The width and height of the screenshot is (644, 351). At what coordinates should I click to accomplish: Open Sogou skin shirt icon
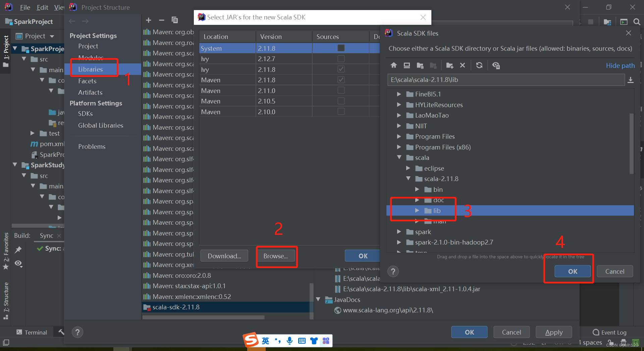pos(314,341)
